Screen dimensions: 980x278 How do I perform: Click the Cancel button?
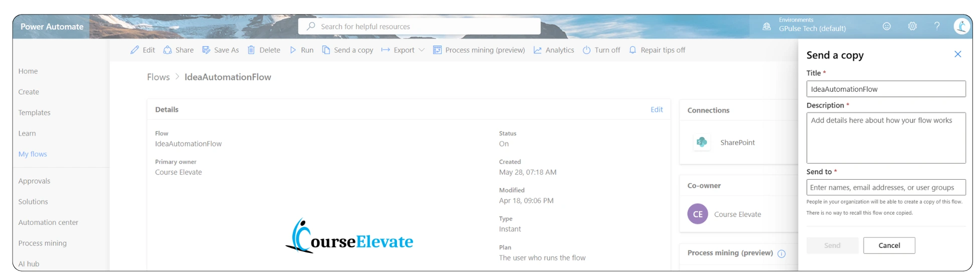click(x=889, y=245)
